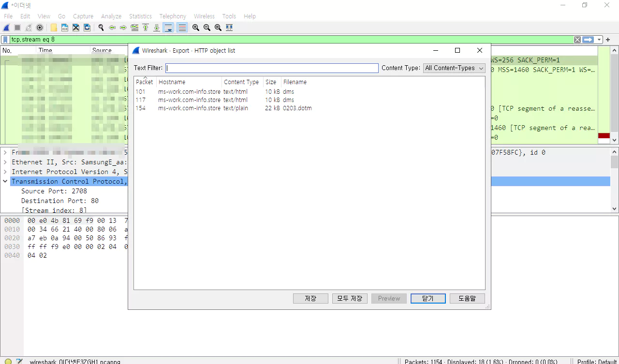Click the start capture shark fin icon
The image size is (619, 364).
(7, 28)
